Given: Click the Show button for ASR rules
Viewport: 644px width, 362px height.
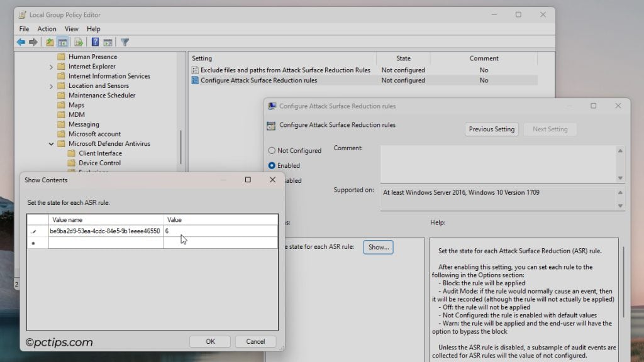Looking at the screenshot, I should [x=378, y=247].
